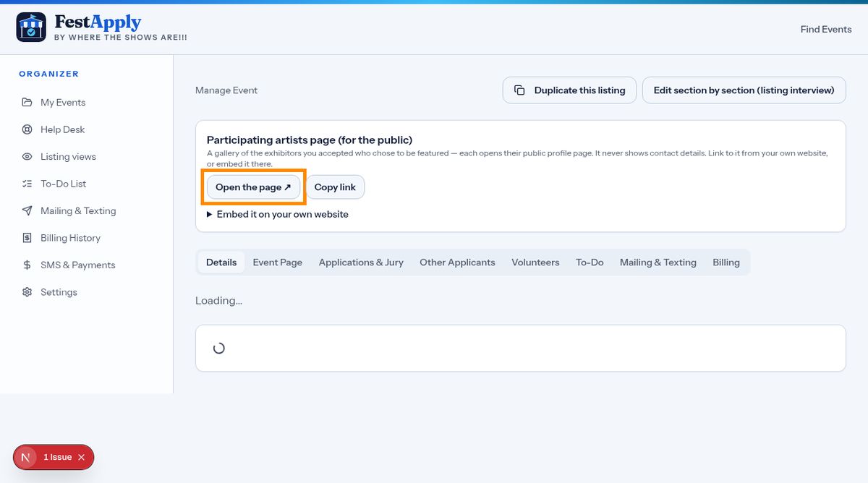Open My Events in the sidebar
This screenshot has width=868, height=483.
pos(87,103)
